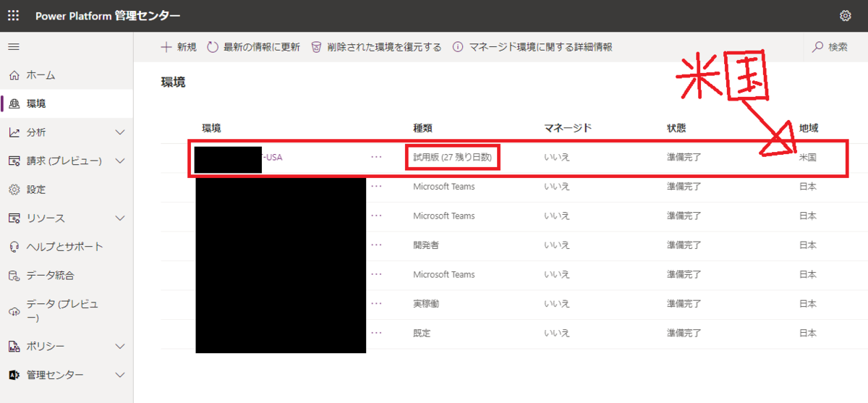Collapse the sidebar with hamburger icon
Viewport: 868px width, 403px height.
click(14, 47)
